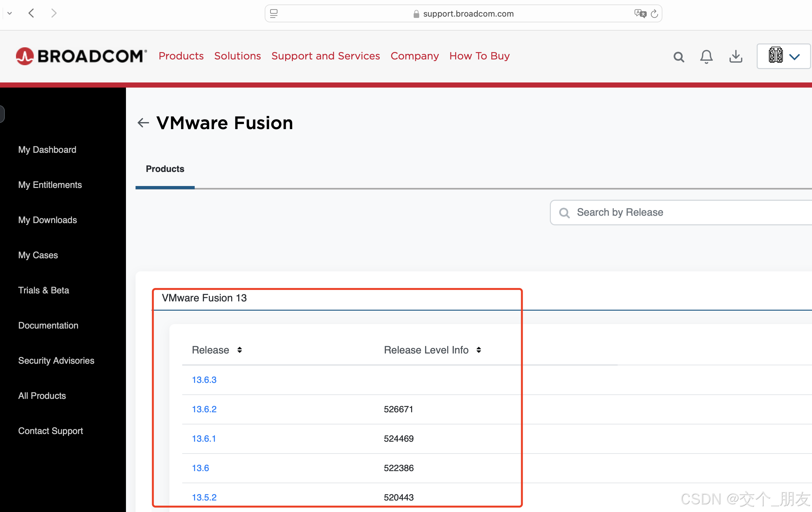Select the Products tab
The image size is (812, 512).
pos(165,169)
